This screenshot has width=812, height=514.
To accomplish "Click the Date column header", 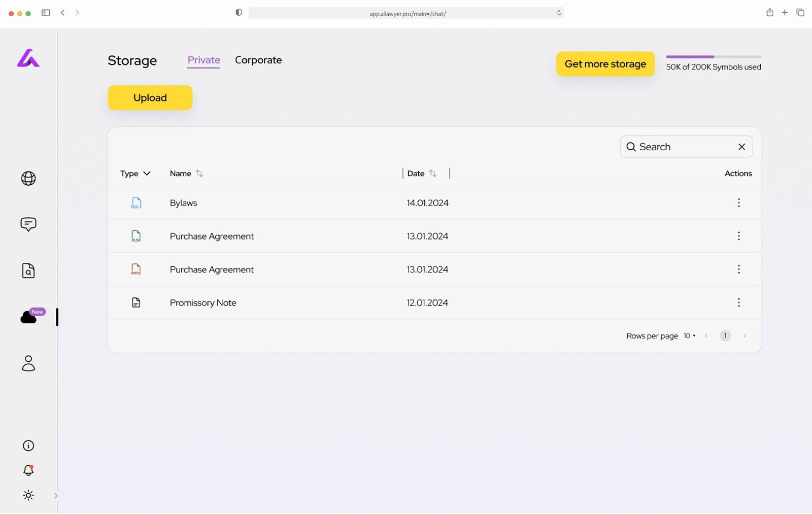I will [x=416, y=174].
